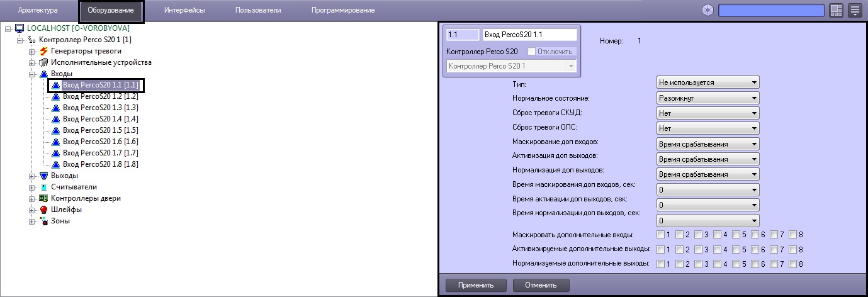Check box 8 for Нормализуемые дополнительные выходы

coord(792,264)
